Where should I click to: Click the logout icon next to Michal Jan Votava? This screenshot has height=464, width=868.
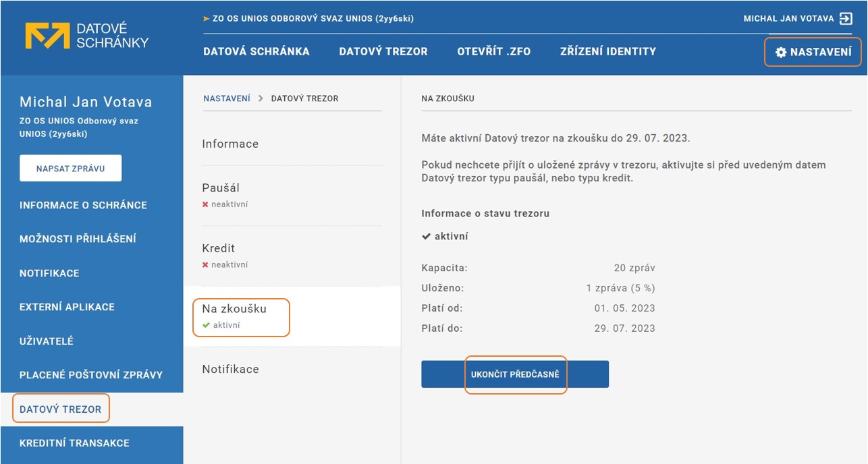846,19
